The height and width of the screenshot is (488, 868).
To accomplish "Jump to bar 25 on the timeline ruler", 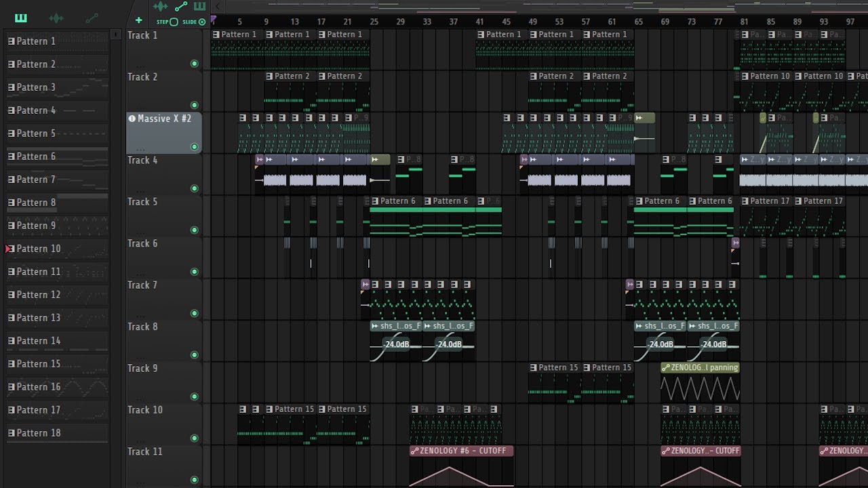I will coord(374,22).
